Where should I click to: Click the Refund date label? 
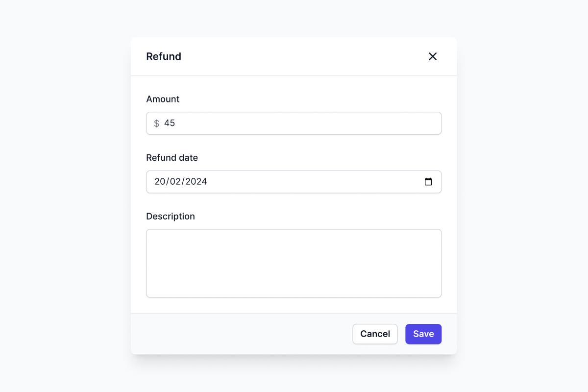click(172, 158)
